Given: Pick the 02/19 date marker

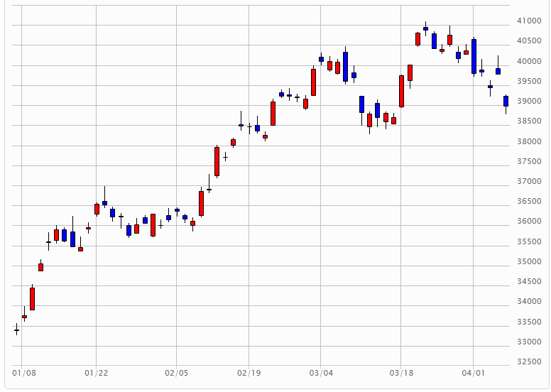Looking at the screenshot, I should point(248,372).
